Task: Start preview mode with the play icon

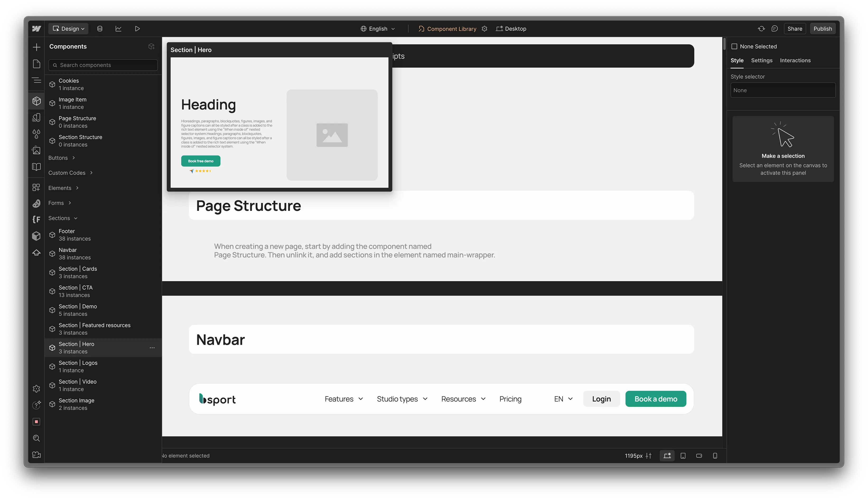Action: (137, 29)
